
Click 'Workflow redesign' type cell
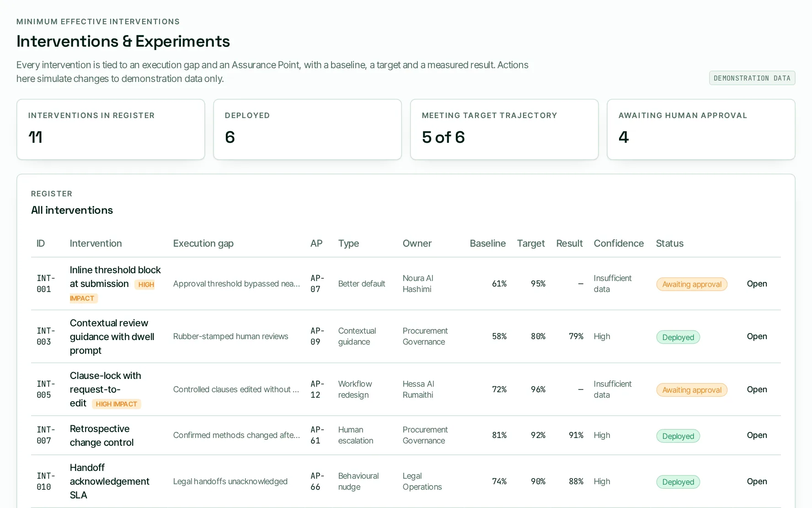(355, 389)
